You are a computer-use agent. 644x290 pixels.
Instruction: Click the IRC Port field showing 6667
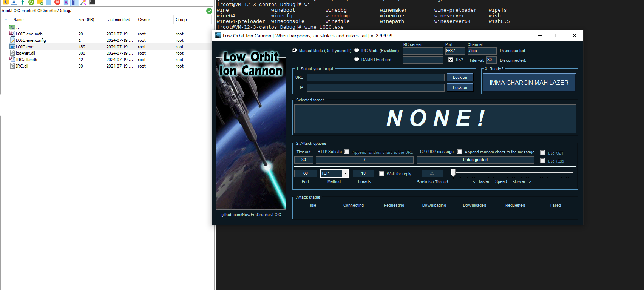pos(455,51)
